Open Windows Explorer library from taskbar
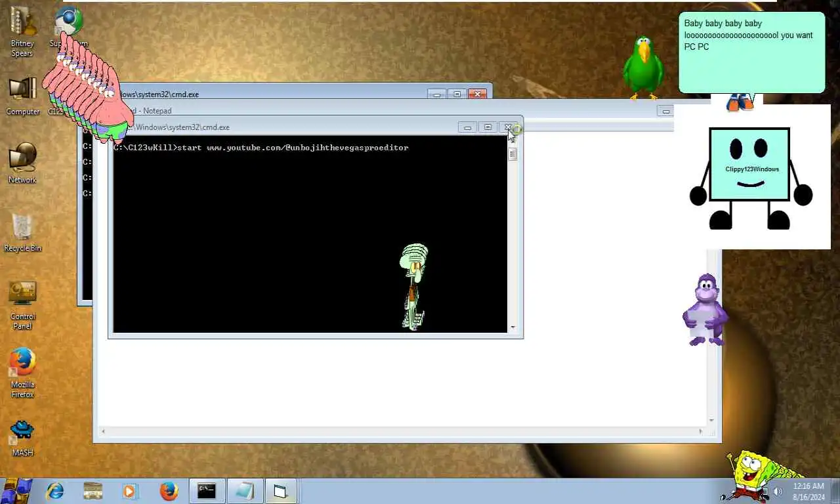This screenshot has height=504, width=840. pos(93,491)
